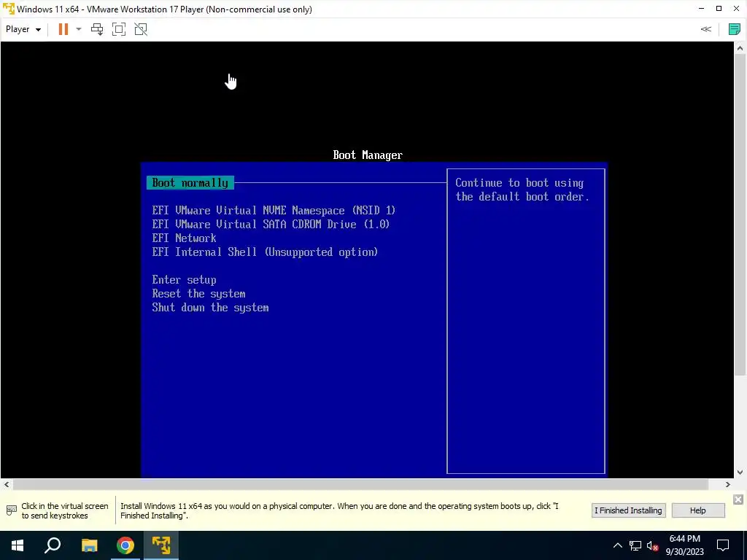Image resolution: width=747 pixels, height=560 pixels.
Task: Select Shut down the system
Action: click(x=210, y=308)
